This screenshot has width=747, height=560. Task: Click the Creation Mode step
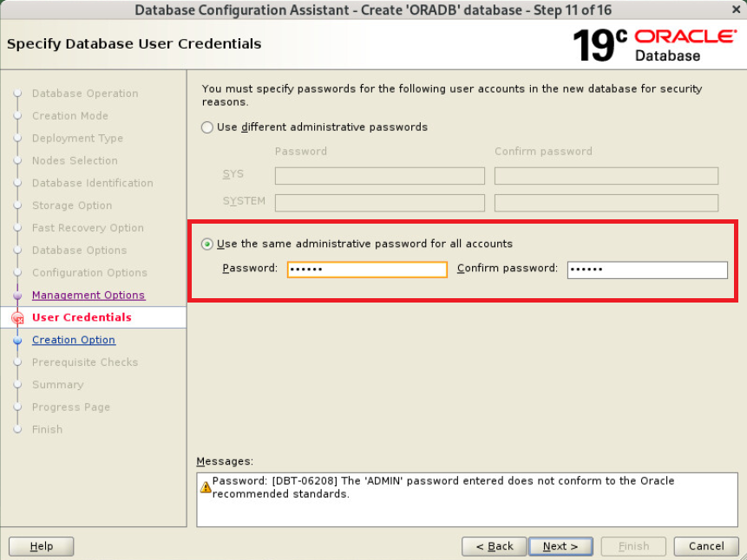[70, 115]
